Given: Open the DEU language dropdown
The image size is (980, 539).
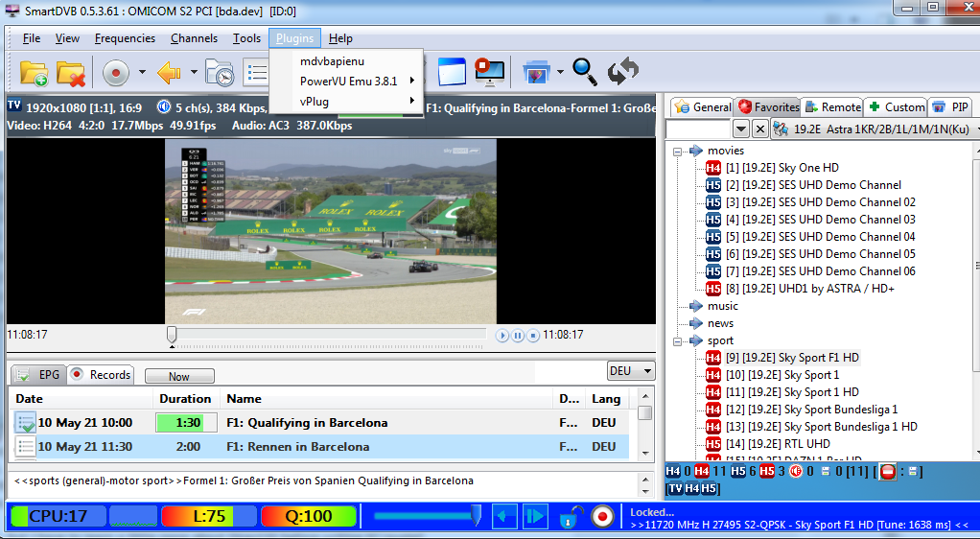Looking at the screenshot, I should click(x=631, y=371).
